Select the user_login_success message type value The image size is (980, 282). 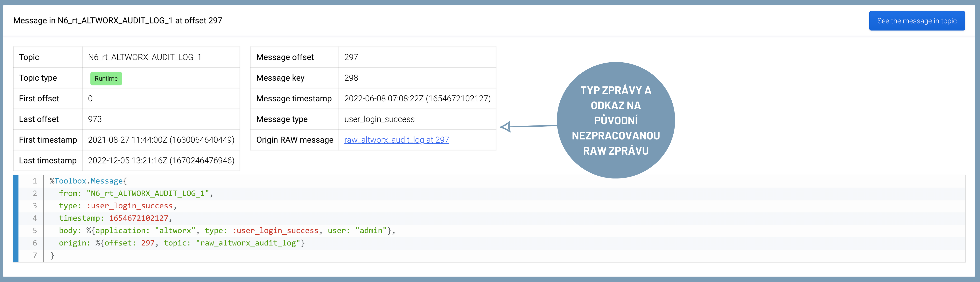pos(379,119)
